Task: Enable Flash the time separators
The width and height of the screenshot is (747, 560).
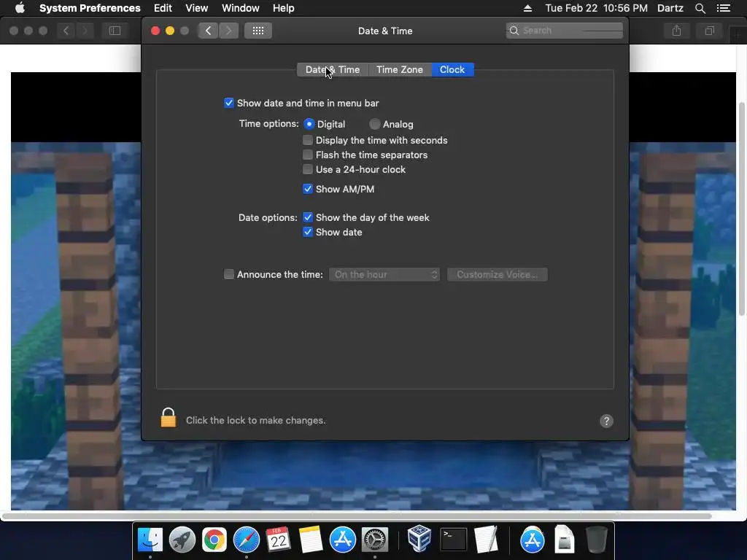Action: pos(308,155)
